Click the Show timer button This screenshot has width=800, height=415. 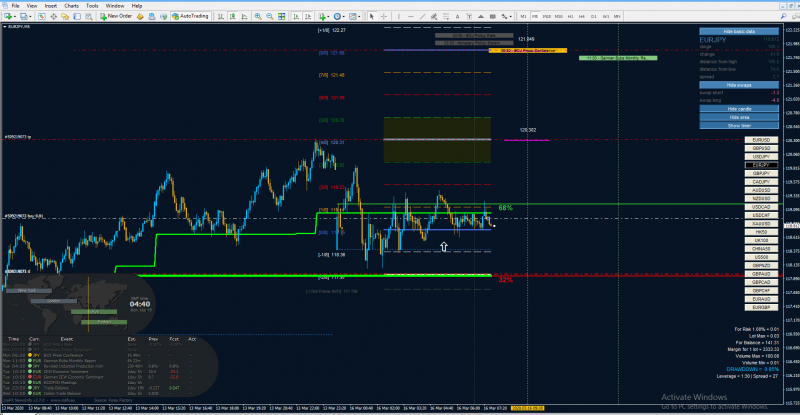tap(739, 126)
